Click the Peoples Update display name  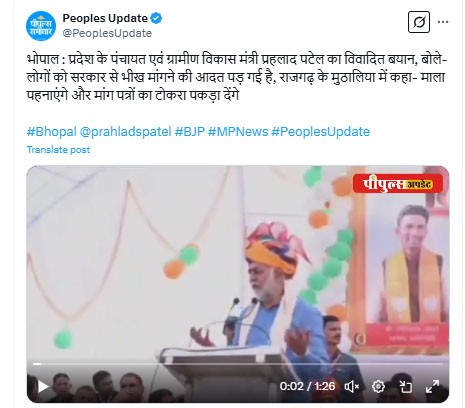pos(105,18)
